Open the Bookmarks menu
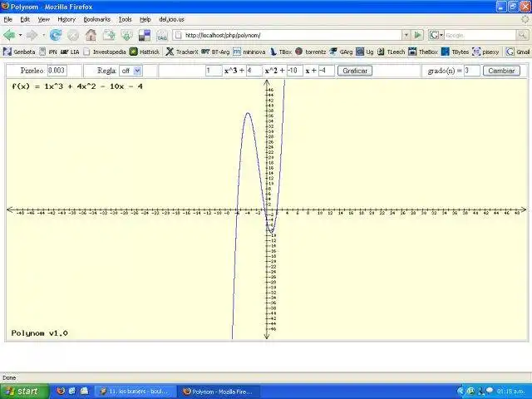This screenshot has width=532, height=399. pyautogui.click(x=96, y=19)
